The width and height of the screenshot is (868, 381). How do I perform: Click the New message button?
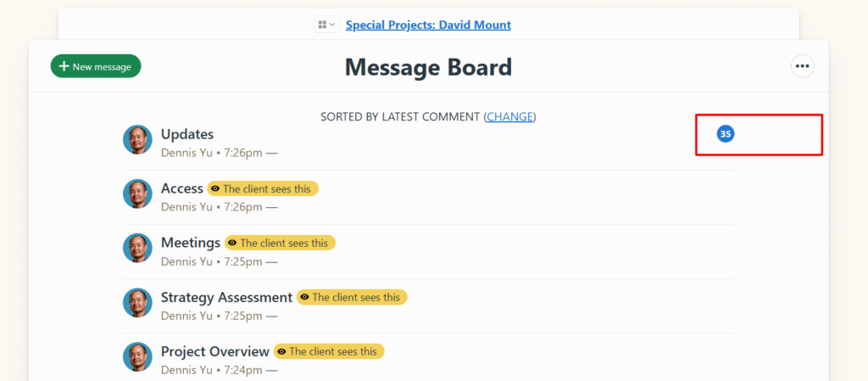point(96,66)
